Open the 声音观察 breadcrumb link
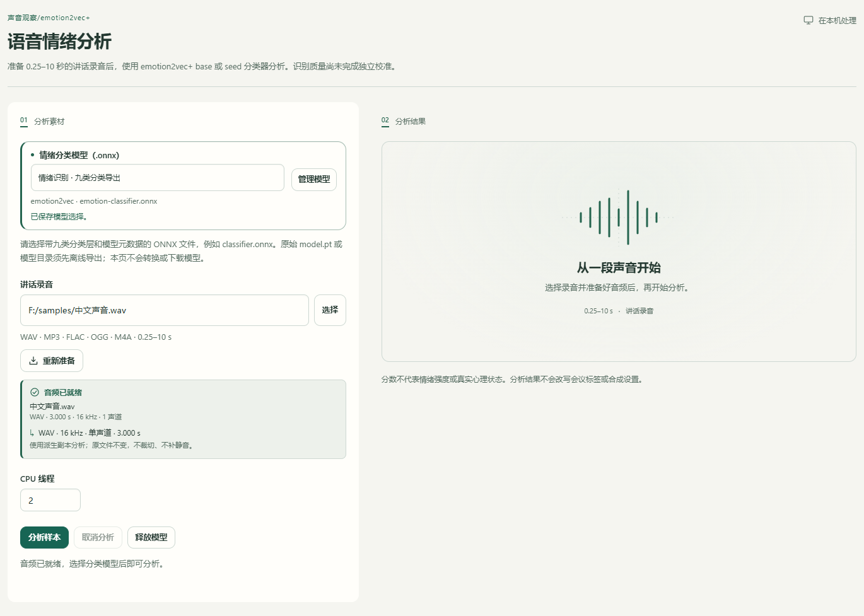864x616 pixels. (22, 18)
